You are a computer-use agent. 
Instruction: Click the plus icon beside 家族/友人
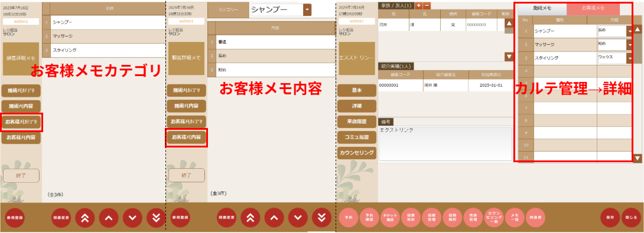(418, 6)
